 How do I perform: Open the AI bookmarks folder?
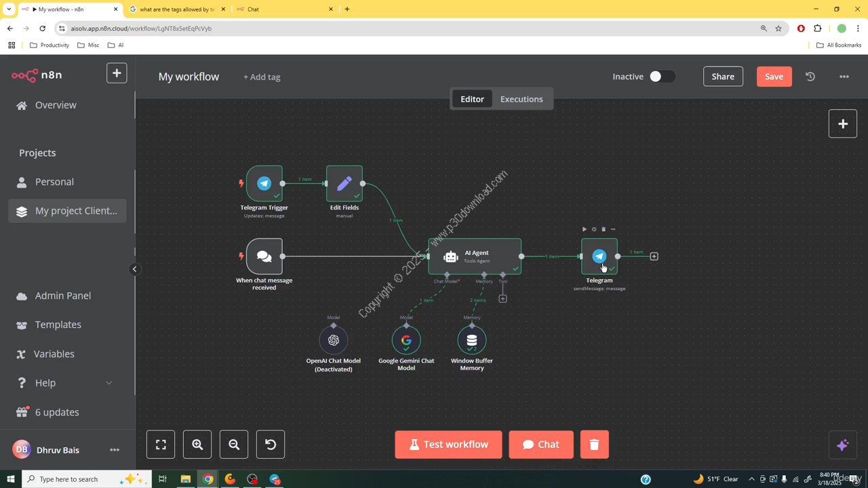(x=115, y=45)
